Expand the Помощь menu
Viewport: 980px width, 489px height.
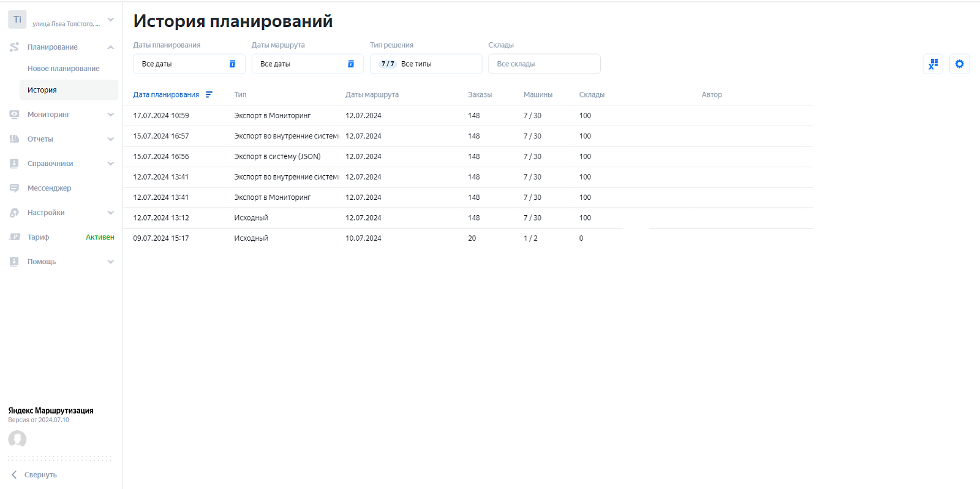click(x=61, y=262)
